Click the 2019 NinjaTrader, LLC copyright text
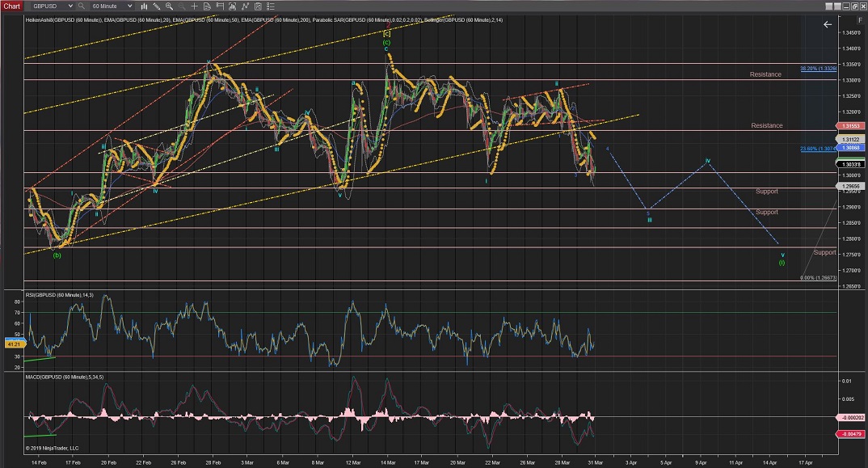The width and height of the screenshot is (868, 468). (52, 448)
